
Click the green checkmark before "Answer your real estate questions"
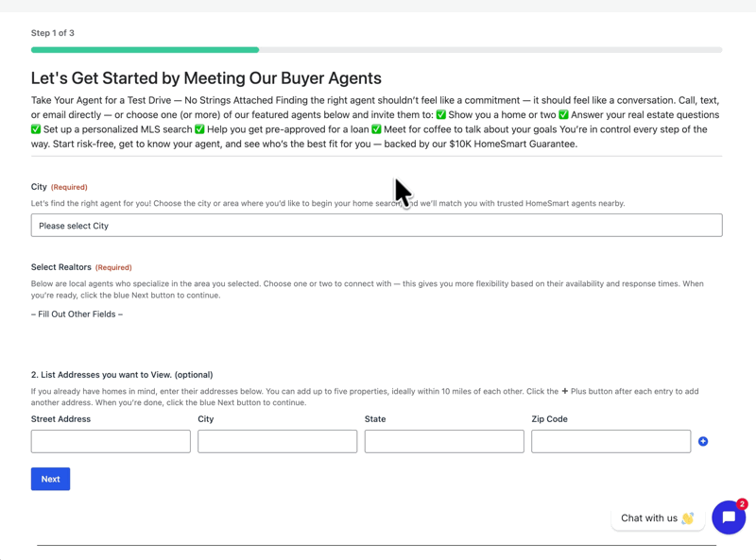(563, 115)
